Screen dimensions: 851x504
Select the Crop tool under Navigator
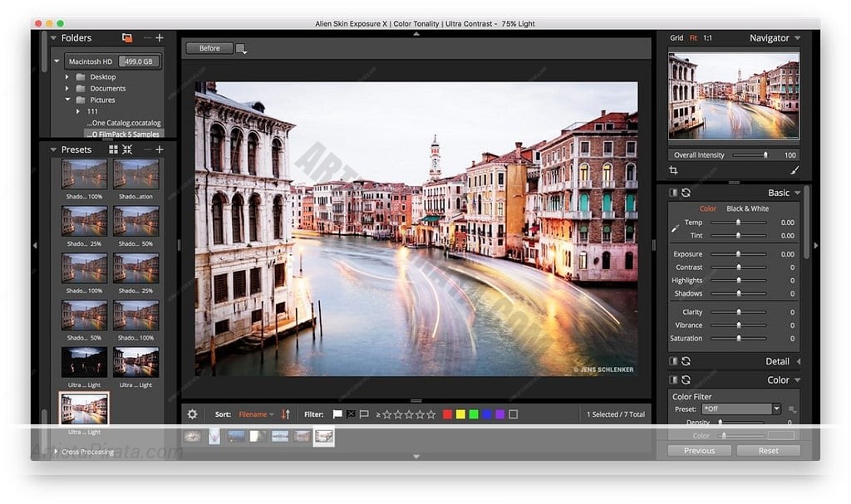(673, 170)
